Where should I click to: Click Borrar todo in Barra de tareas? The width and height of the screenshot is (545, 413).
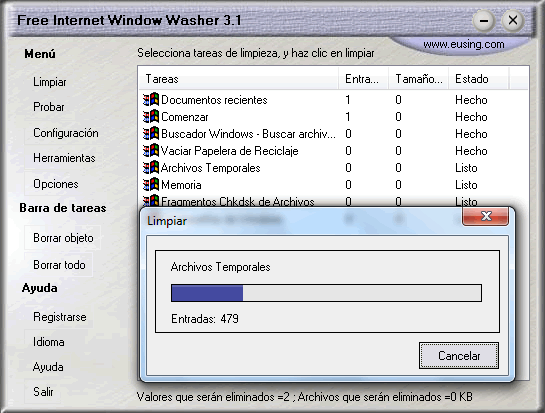59,265
